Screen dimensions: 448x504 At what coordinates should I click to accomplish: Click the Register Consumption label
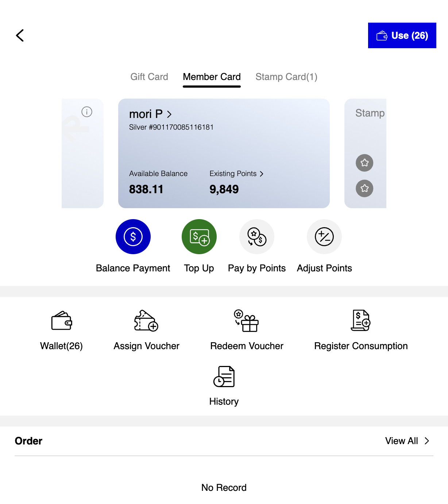tap(361, 346)
